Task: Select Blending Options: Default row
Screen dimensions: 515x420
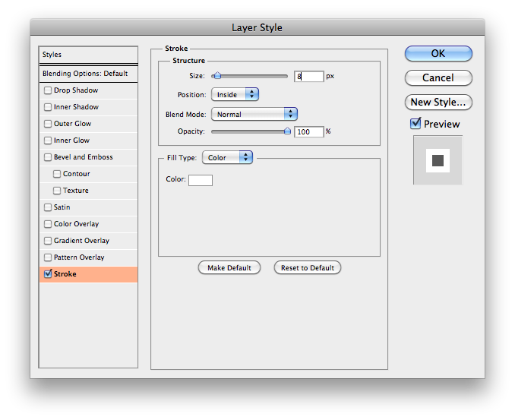Action: tap(88, 74)
